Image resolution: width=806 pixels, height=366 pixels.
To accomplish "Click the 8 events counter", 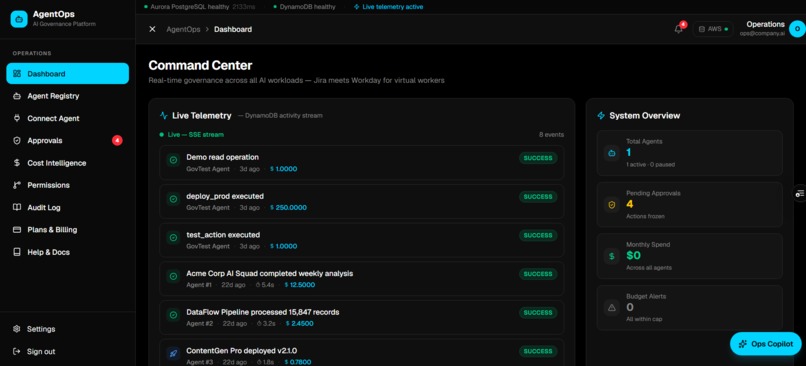I will tap(551, 135).
